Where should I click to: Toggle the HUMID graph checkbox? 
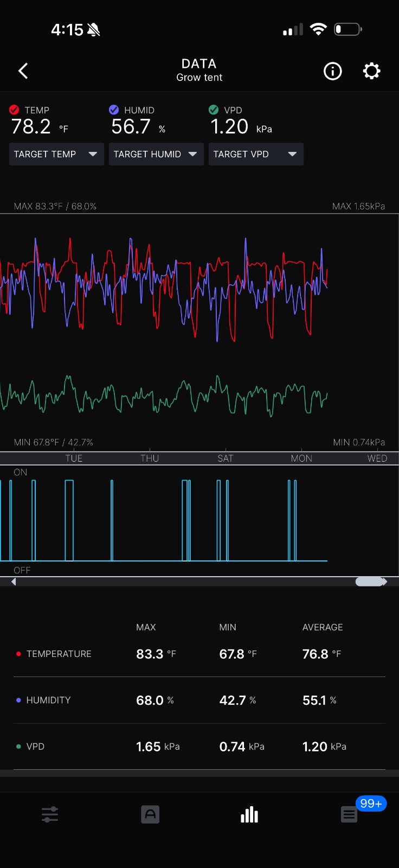point(114,110)
